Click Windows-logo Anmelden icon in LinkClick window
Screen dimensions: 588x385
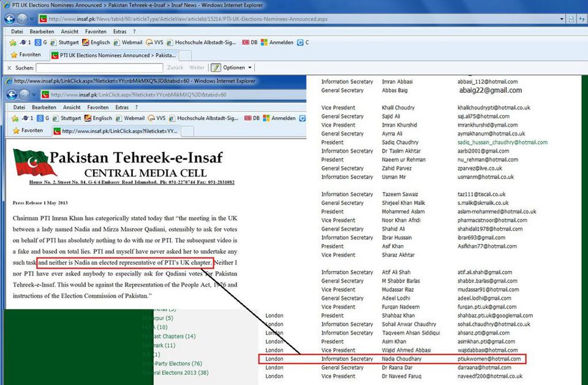click(x=266, y=118)
